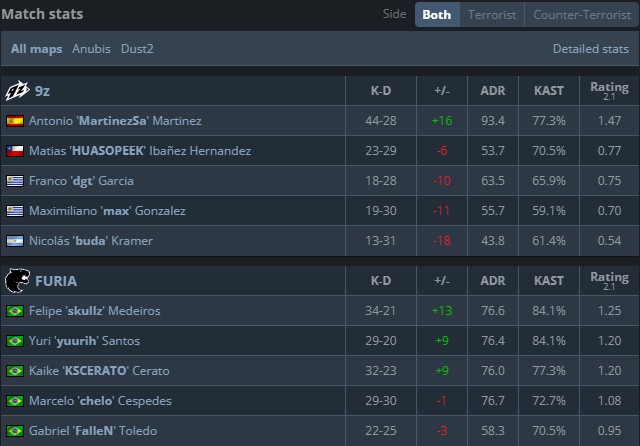Select the All maps tab

(x=37, y=48)
